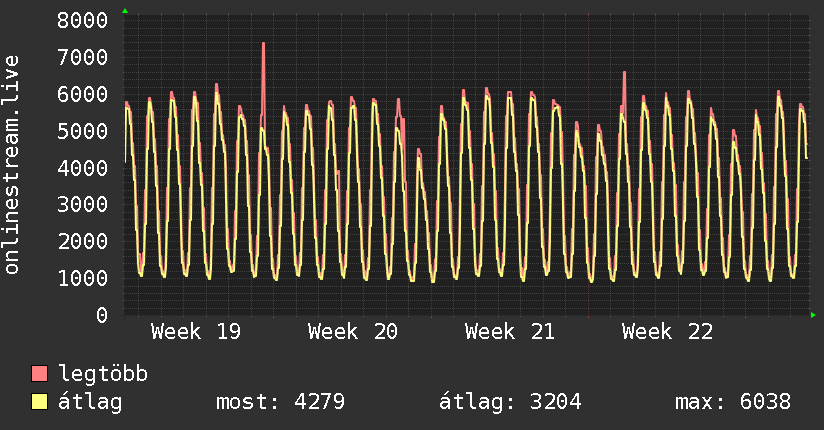Screen dimensions: 824x430
Task: Click the 2000 y-axis label
Action: [83, 241]
